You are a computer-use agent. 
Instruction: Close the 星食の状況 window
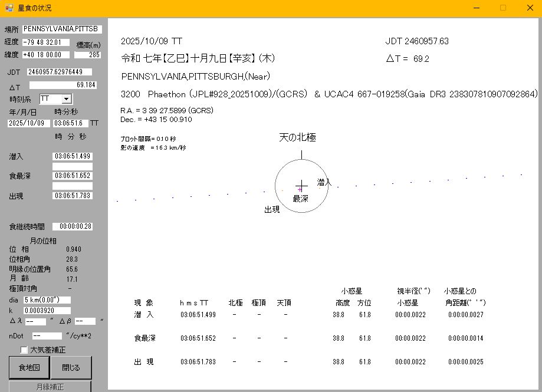click(529, 8)
